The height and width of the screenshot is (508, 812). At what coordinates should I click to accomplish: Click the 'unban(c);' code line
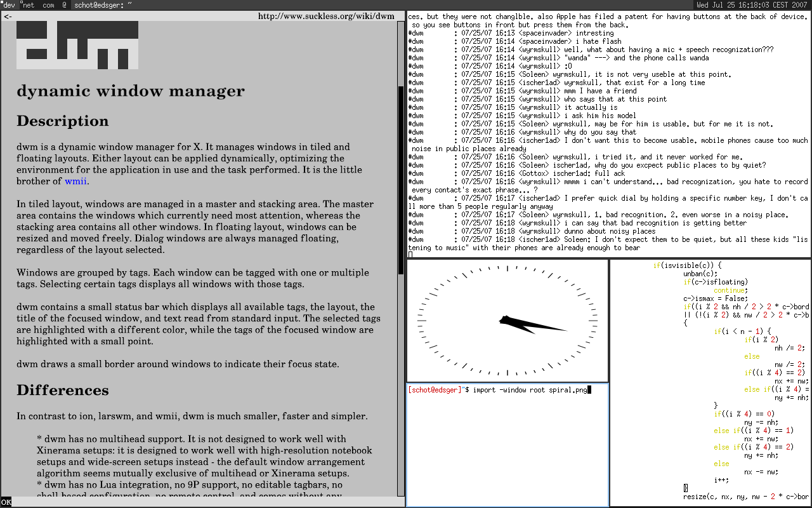pos(700,274)
